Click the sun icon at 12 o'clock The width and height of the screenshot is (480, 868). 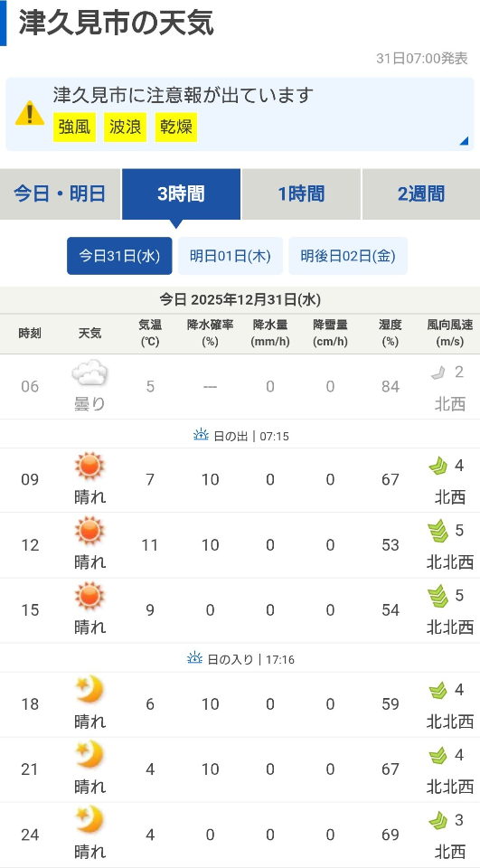[x=89, y=531]
